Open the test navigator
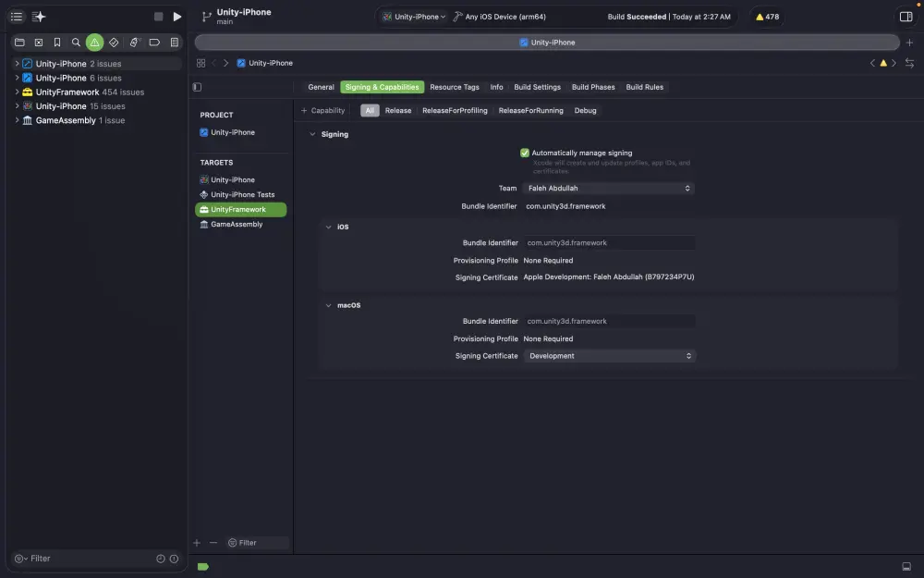Viewport: 924px width, 578px height. (x=114, y=43)
